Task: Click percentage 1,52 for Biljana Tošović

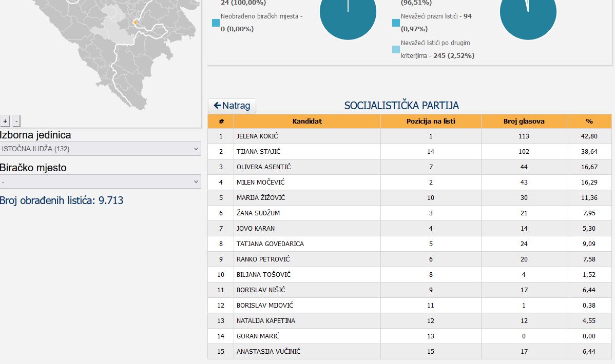Action: [x=589, y=275]
